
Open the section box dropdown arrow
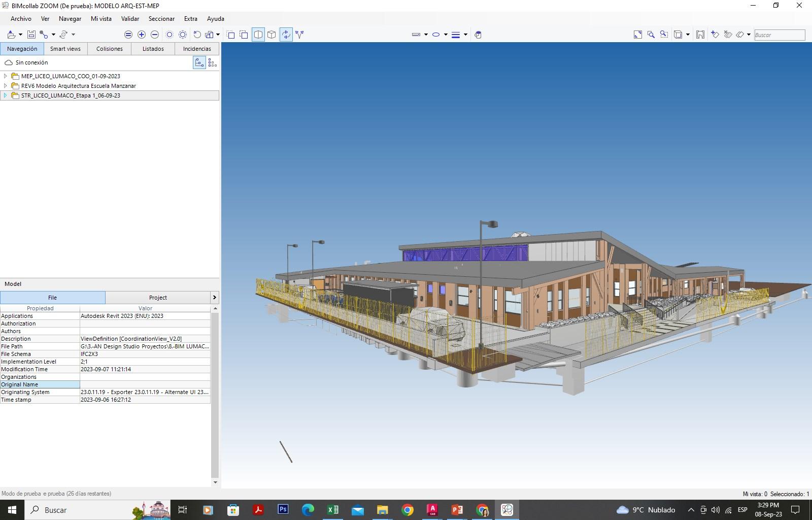click(688, 35)
